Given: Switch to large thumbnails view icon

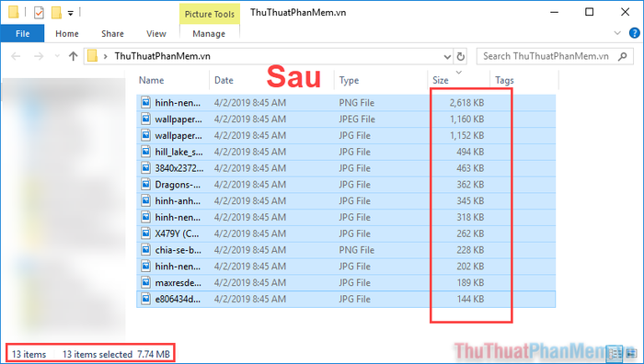Looking at the screenshot, I should coord(631,354).
